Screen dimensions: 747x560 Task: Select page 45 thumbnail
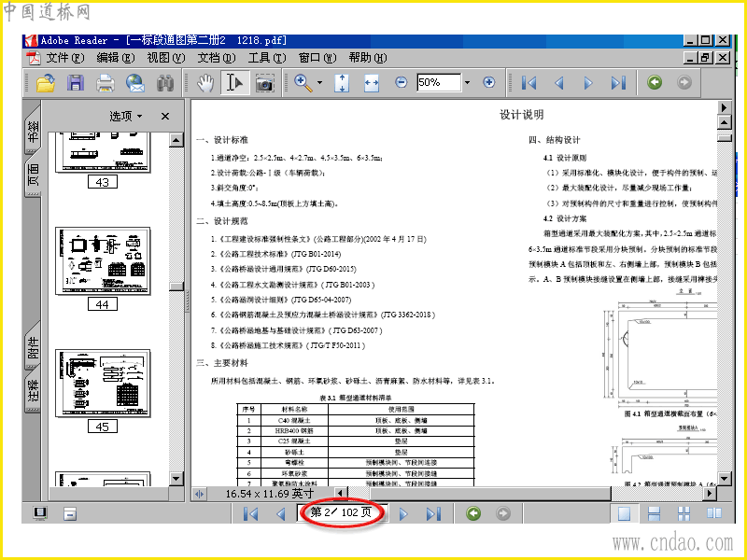(x=103, y=384)
